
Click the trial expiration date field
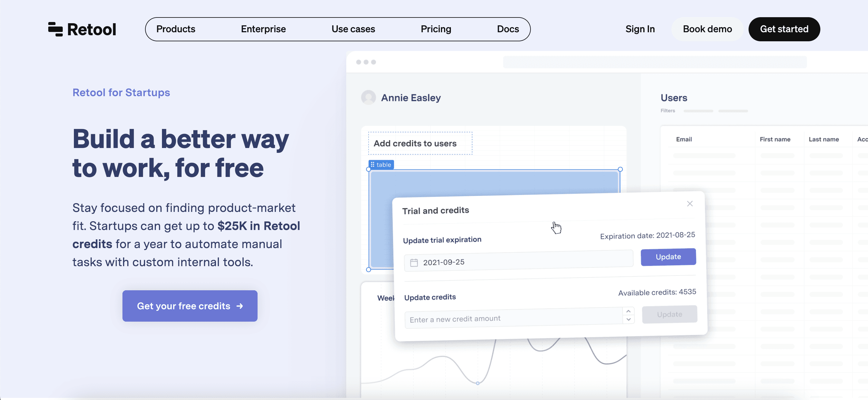click(x=518, y=261)
